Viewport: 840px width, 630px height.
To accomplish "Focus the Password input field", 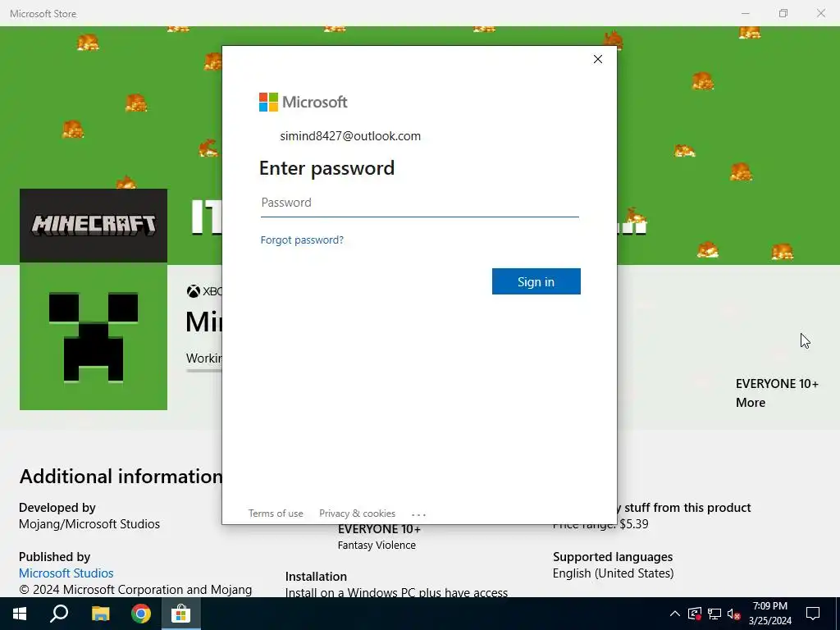I will [419, 203].
